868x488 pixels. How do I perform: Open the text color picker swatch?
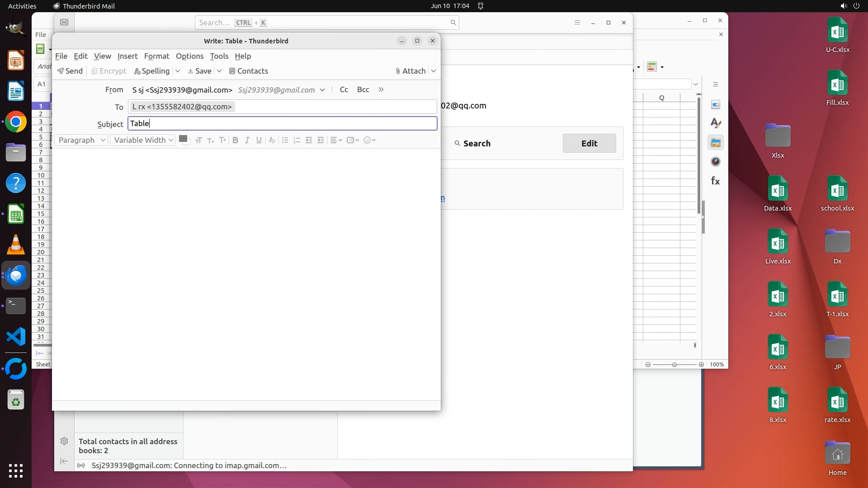(183, 139)
